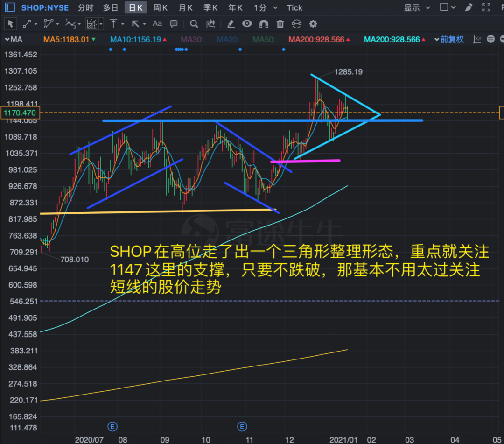The height and width of the screenshot is (444, 504).
Task: Click the left E earnings marker
Action: click(x=112, y=427)
